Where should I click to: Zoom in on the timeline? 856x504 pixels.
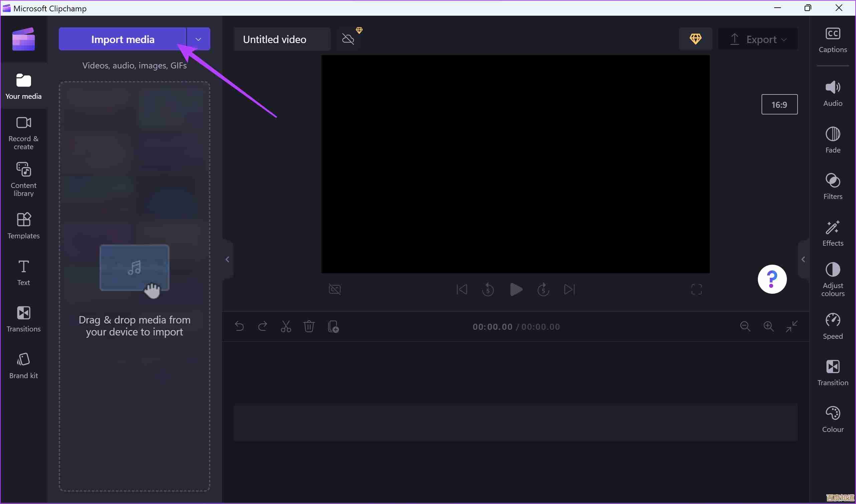click(x=768, y=326)
